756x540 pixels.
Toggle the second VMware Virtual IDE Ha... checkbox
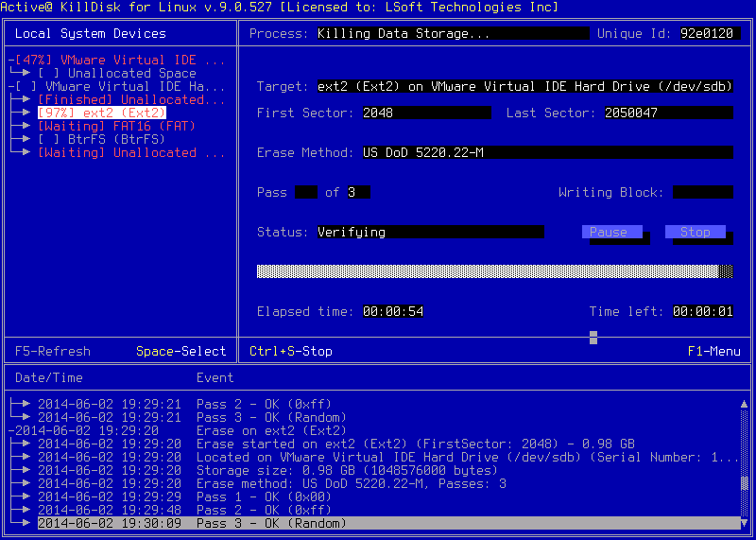point(26,86)
